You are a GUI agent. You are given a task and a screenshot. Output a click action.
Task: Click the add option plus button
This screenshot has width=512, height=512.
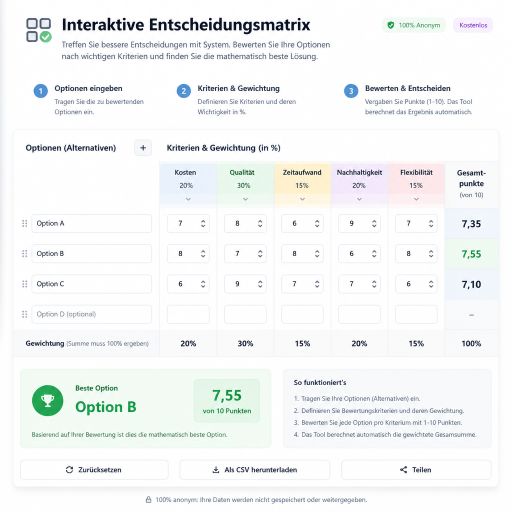tap(143, 148)
